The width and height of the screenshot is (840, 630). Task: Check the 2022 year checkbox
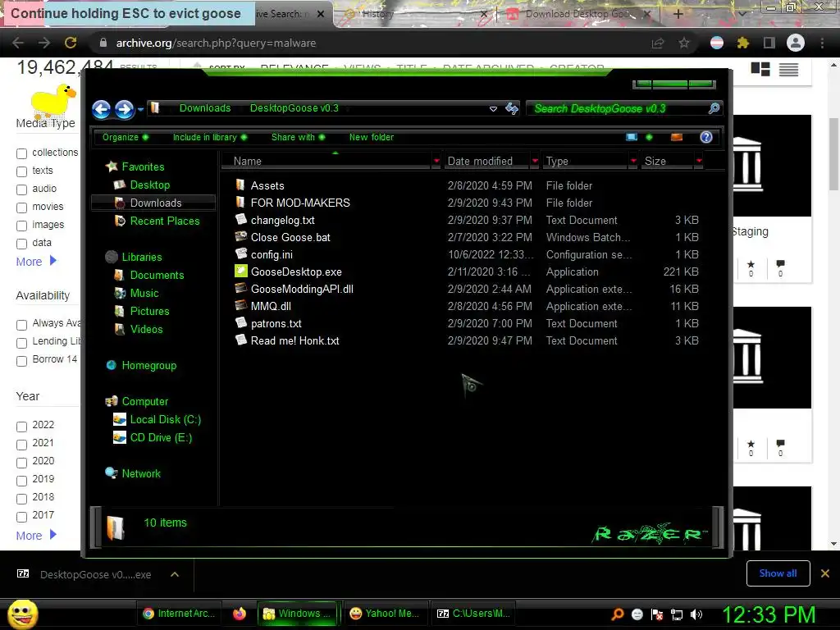(21, 427)
